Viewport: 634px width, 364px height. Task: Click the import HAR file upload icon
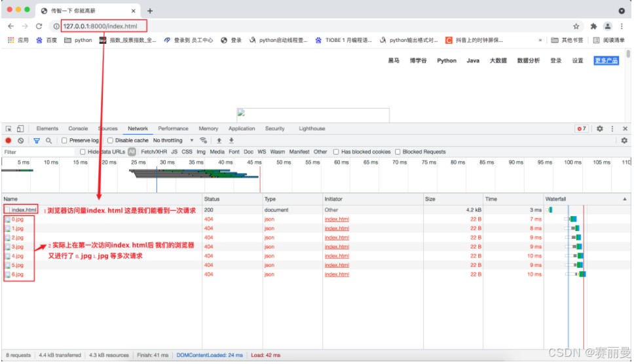(x=219, y=141)
